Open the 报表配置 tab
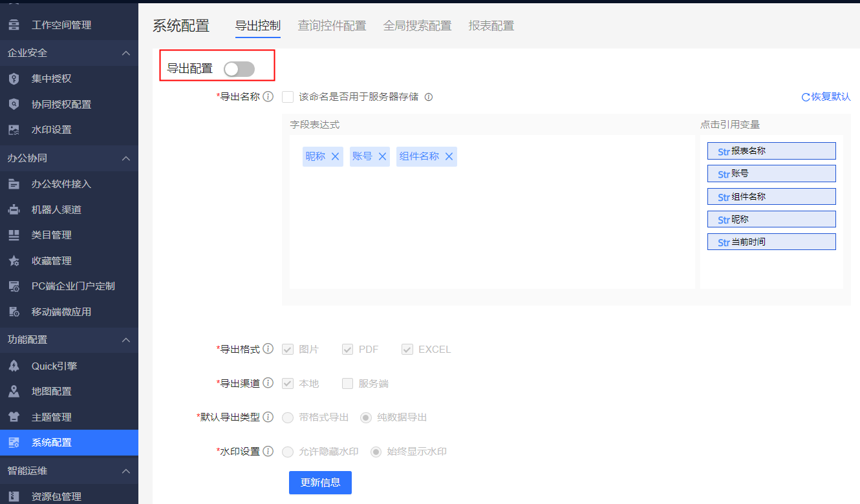The image size is (860, 504). 491,26
